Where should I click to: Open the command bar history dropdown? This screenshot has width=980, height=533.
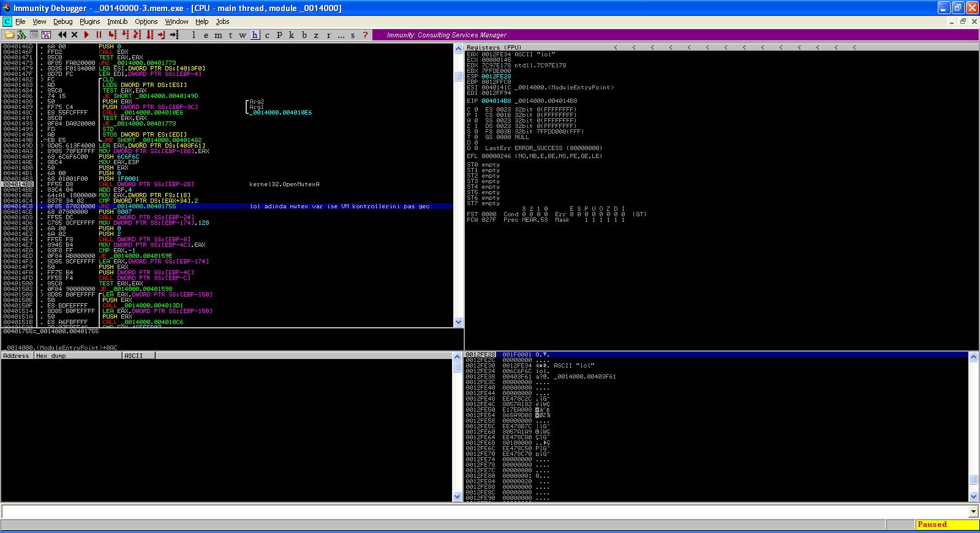[973, 511]
